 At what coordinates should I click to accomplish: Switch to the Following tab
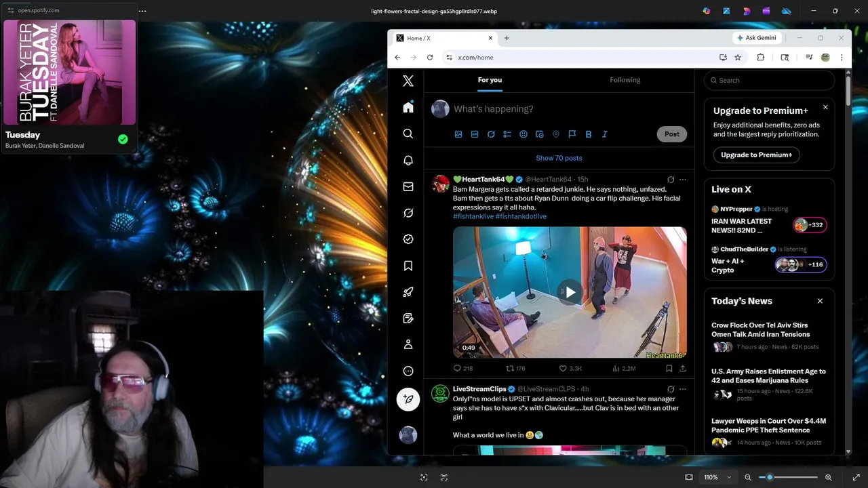tap(625, 80)
